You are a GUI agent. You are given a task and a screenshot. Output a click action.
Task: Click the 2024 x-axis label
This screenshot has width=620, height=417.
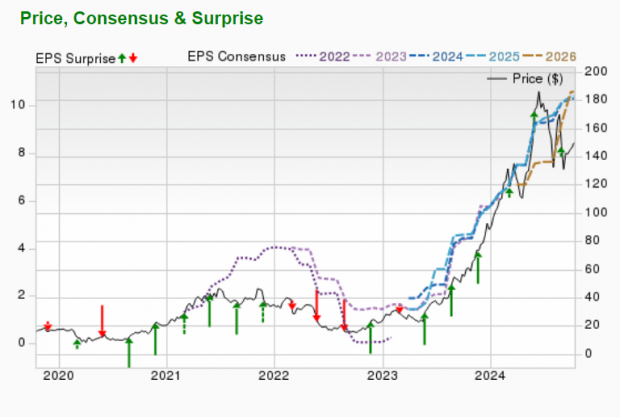point(490,376)
